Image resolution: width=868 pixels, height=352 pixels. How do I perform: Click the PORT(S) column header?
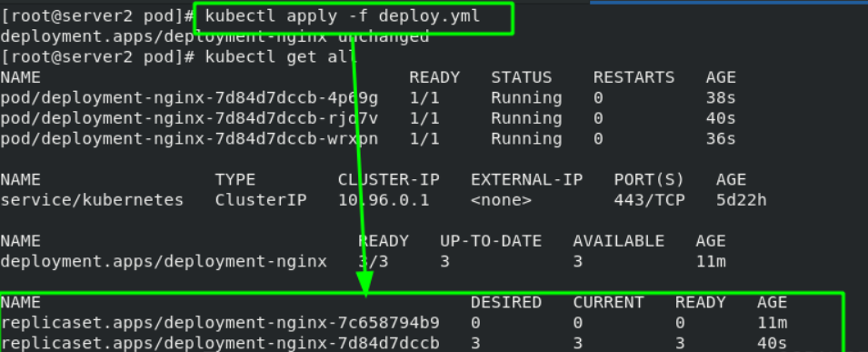tap(649, 180)
